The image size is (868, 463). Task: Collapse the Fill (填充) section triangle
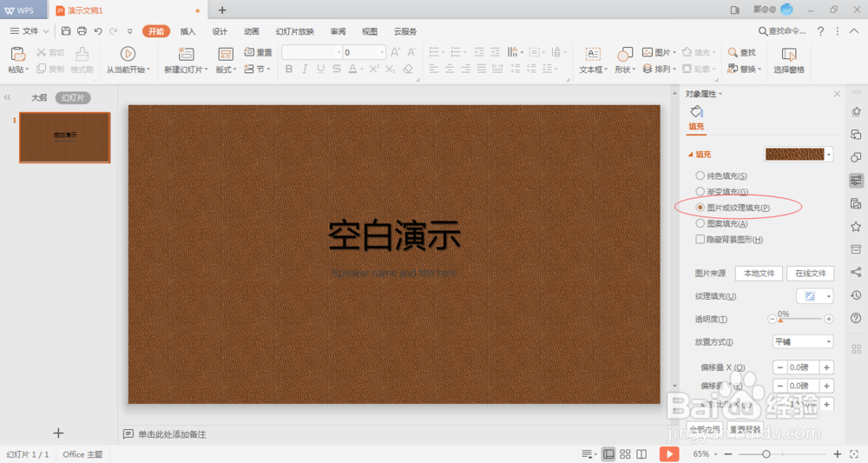coord(690,155)
